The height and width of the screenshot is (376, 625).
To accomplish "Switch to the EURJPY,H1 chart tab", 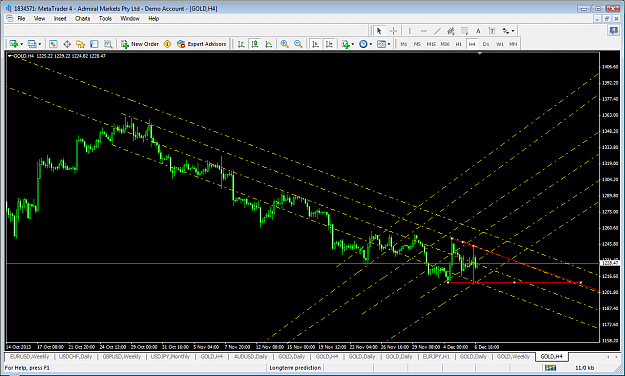I will (436, 356).
